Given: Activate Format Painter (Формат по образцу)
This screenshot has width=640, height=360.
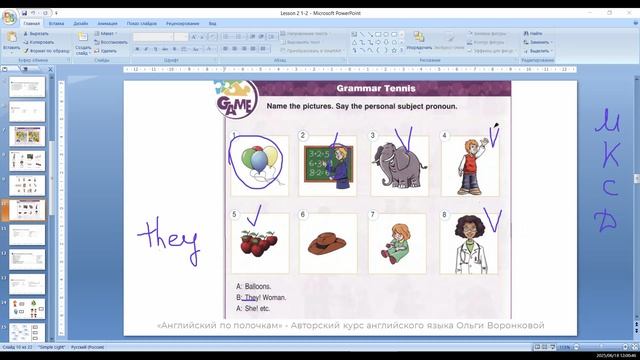Looking at the screenshot, I should [46, 51].
